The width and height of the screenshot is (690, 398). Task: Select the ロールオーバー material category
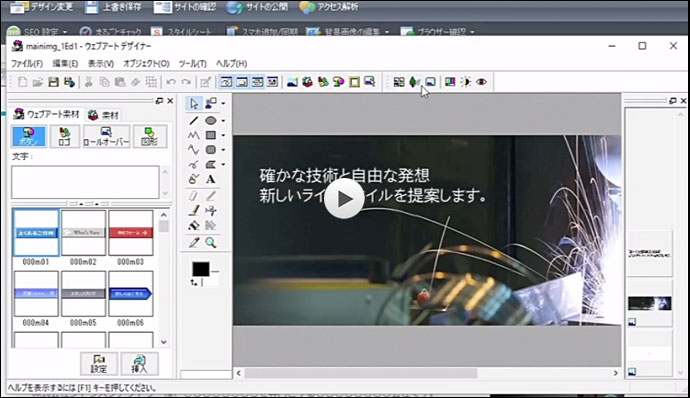click(106, 136)
